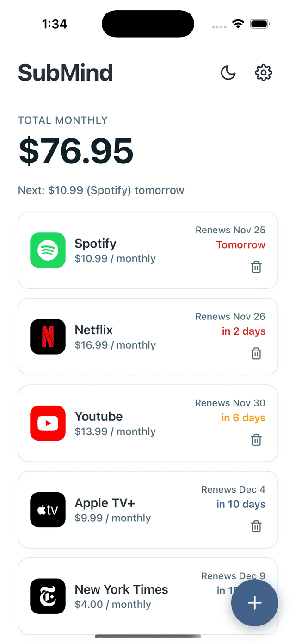Image resolution: width=296 pixels, height=644 pixels.
Task: Open the Netflix subscription name
Action: (94, 330)
